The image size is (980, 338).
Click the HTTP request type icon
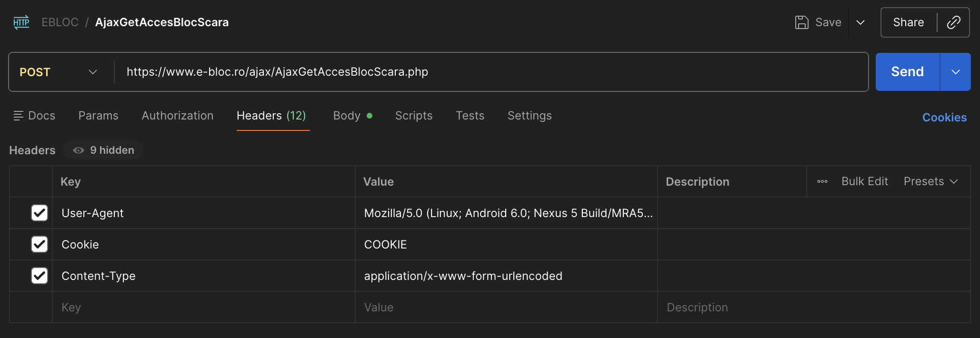(21, 22)
